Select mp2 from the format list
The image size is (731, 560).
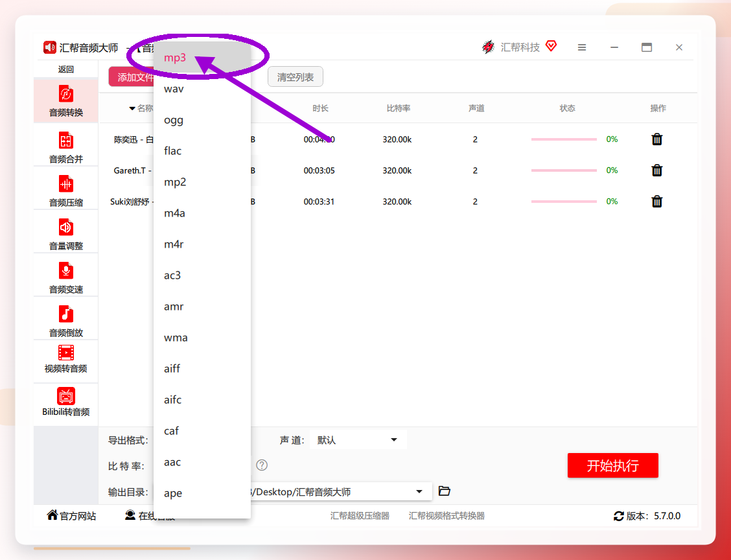point(202,182)
